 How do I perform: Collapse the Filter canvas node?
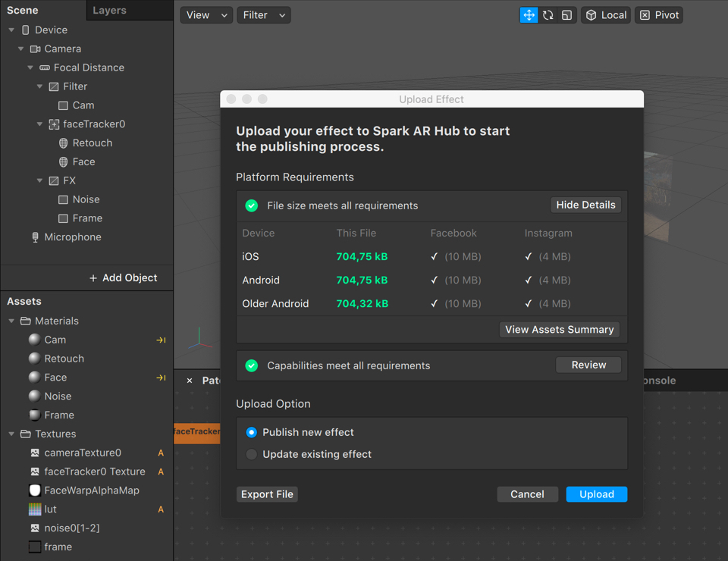[x=39, y=86]
